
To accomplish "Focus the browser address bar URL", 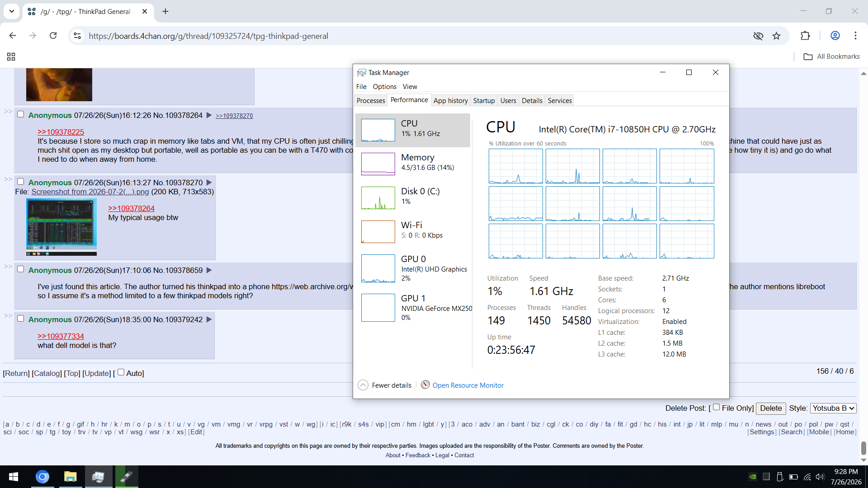I will click(208, 36).
